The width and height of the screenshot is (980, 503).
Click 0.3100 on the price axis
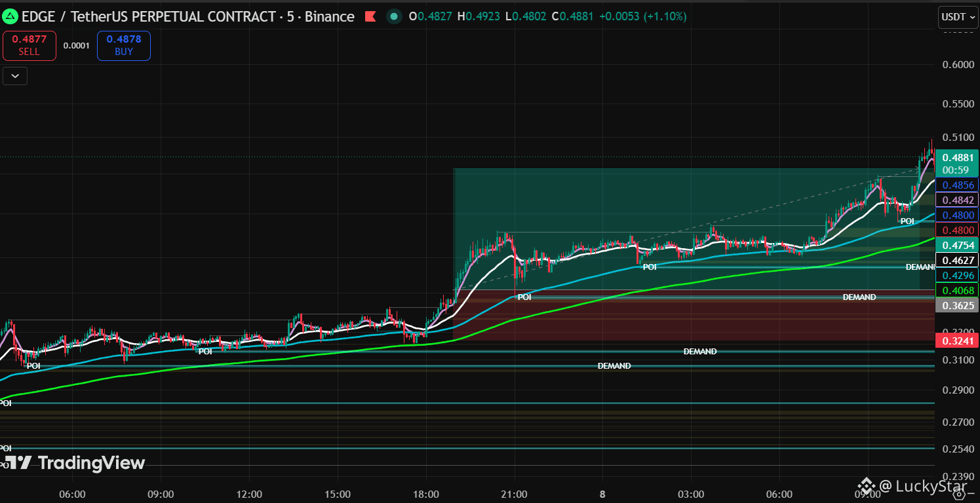pyautogui.click(x=958, y=360)
